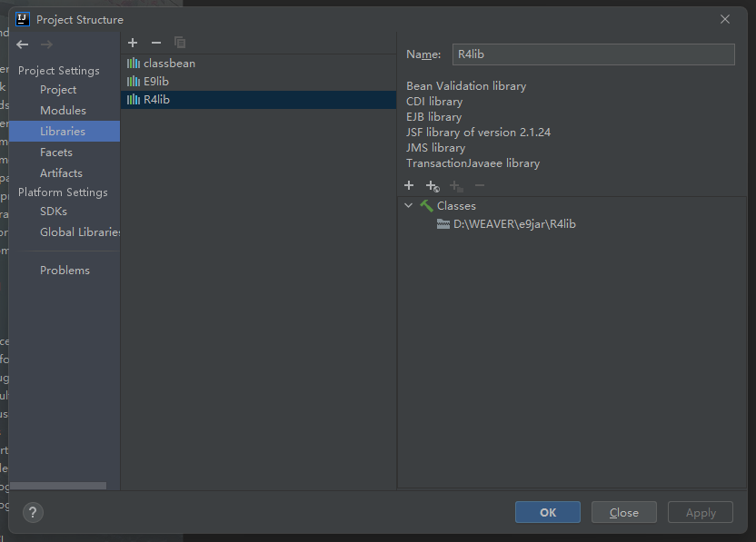Go to Artifacts settings
This screenshot has width=756, height=542.
[x=61, y=173]
